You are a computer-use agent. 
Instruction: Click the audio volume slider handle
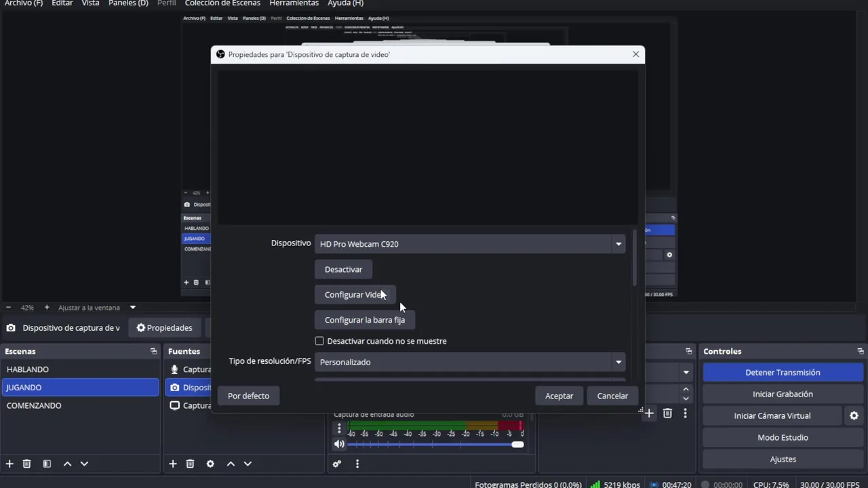[517, 445]
